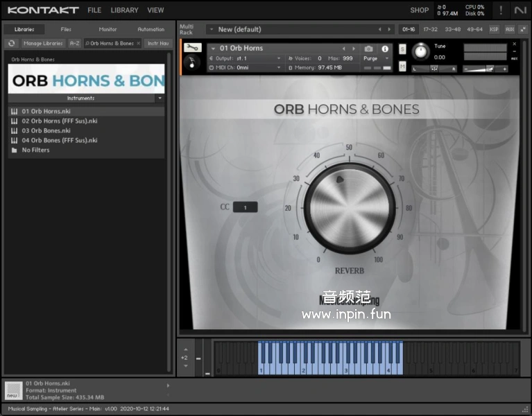Click the Native Instruments logo icon
Image resolution: width=532 pixels, height=416 pixels.
520,10
